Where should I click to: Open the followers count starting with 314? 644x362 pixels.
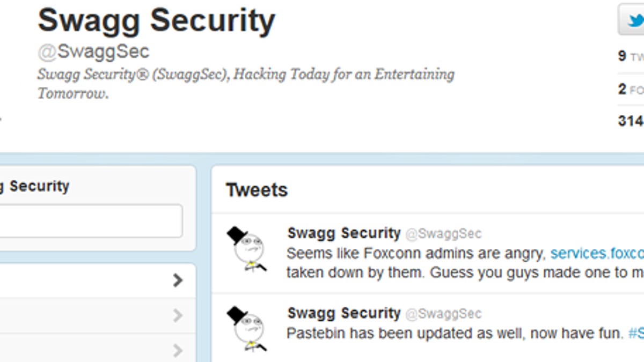pyautogui.click(x=631, y=121)
